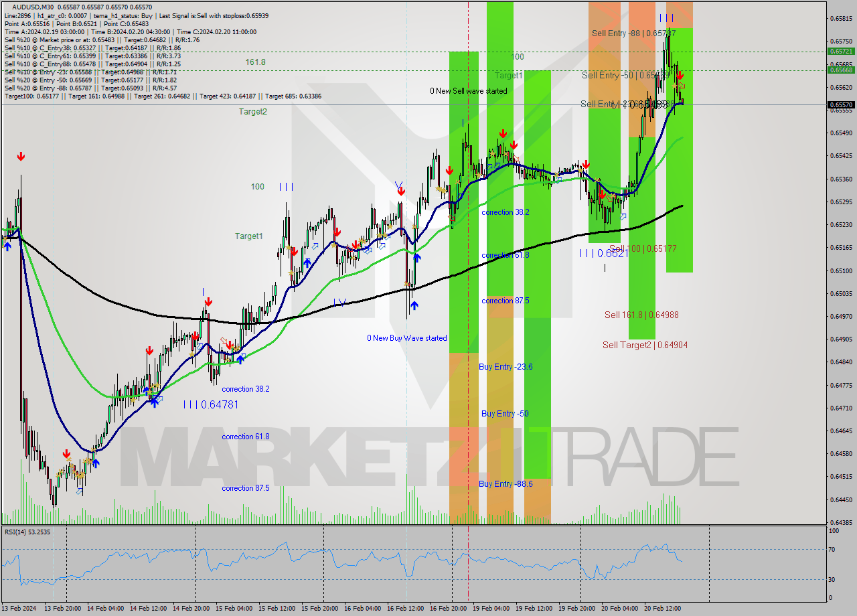The width and height of the screenshot is (857, 616).
Task: Click the '0 New Sell wave started' label
Action: click(469, 91)
